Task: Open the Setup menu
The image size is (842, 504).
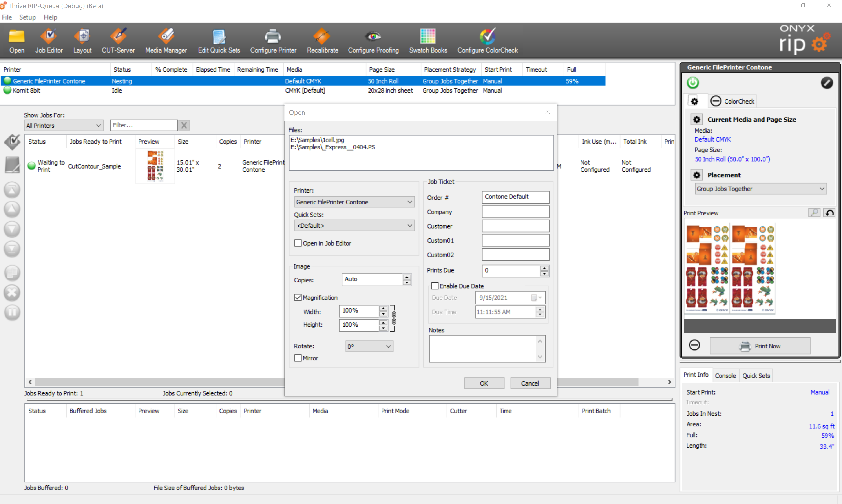Action: [27, 17]
